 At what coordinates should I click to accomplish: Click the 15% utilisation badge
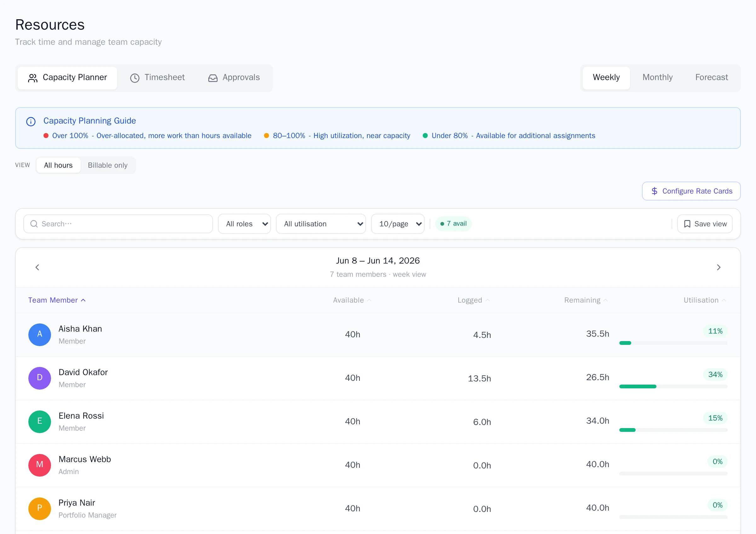coord(715,418)
